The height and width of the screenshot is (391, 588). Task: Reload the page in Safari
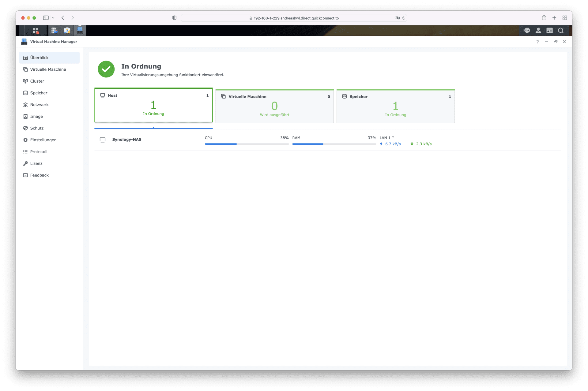coord(404,18)
